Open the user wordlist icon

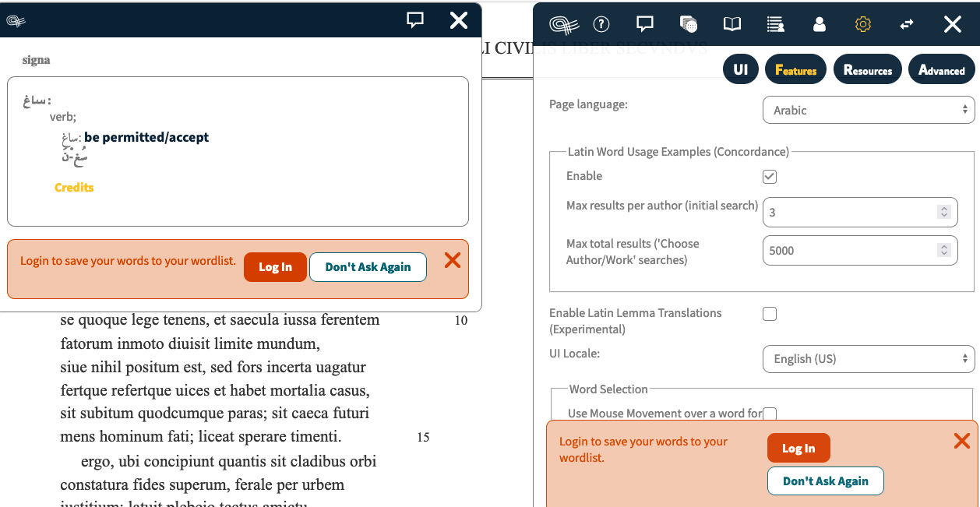pos(775,24)
